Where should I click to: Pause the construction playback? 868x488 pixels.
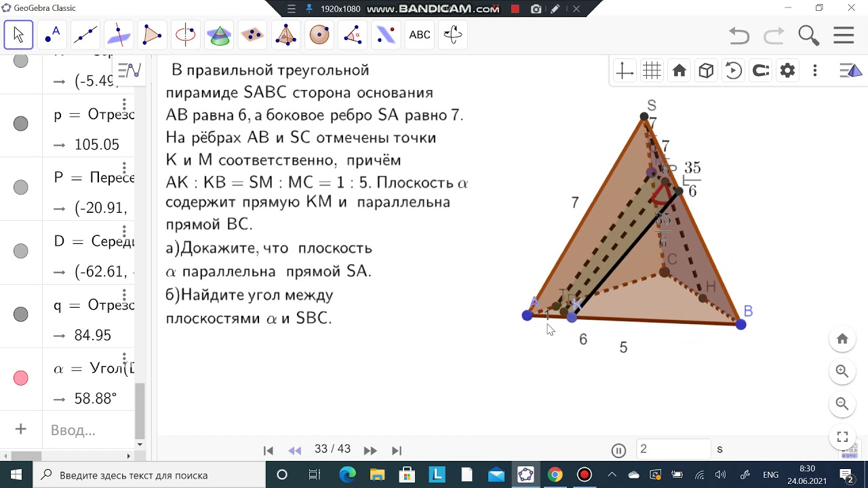[x=618, y=450]
